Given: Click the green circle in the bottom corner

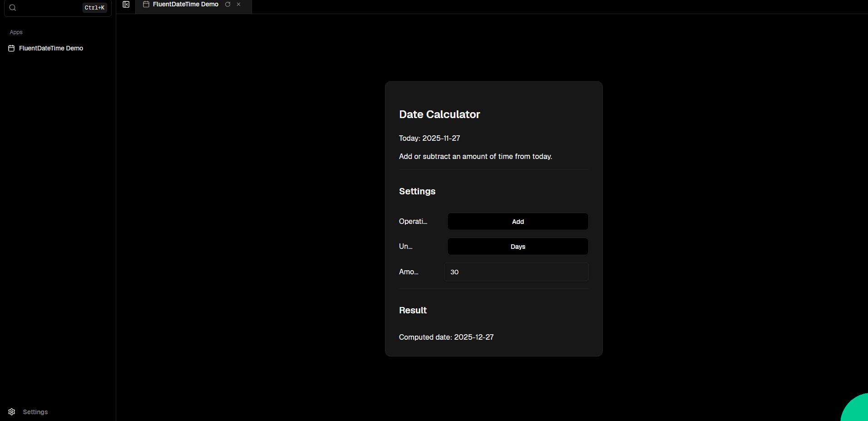Looking at the screenshot, I should pos(857,410).
